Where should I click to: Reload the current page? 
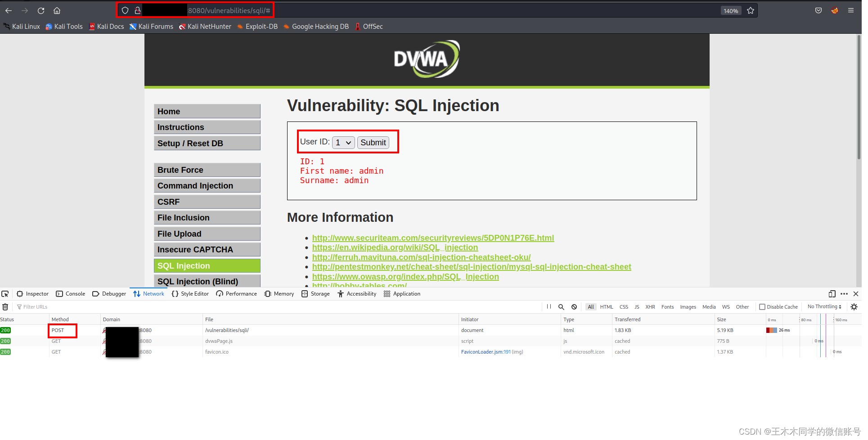pos(41,10)
